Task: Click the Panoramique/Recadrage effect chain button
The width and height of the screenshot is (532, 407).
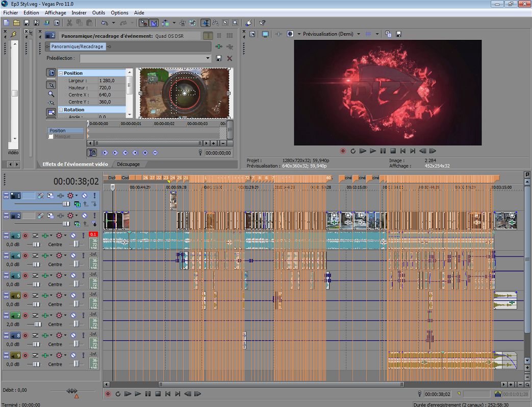Action: 77,46
